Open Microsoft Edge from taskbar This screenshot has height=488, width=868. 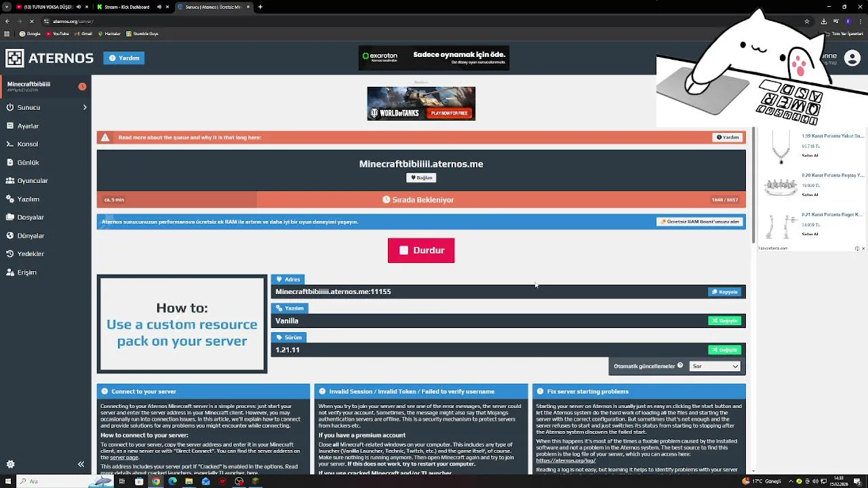[x=172, y=481]
